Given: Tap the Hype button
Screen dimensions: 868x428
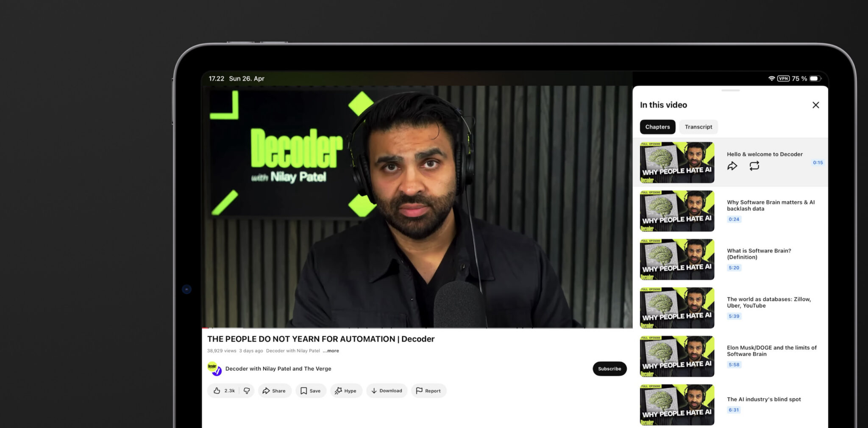Looking at the screenshot, I should (346, 391).
